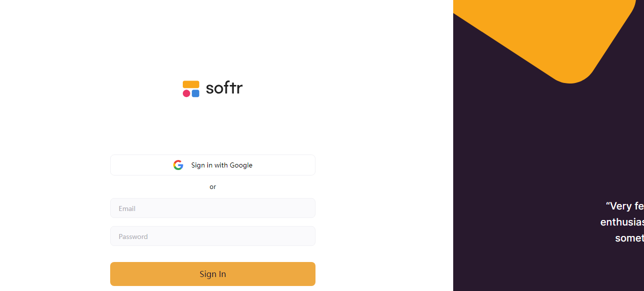Viewport: 644px width, 291px height.
Task: Submit with the orange Sign In button
Action: [213, 274]
